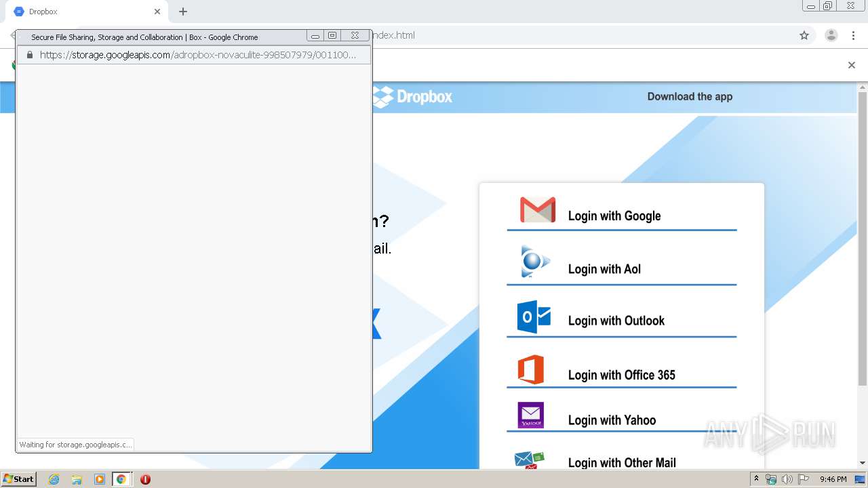Click scrollbar down arrow
The width and height of the screenshot is (868, 488).
point(863,463)
